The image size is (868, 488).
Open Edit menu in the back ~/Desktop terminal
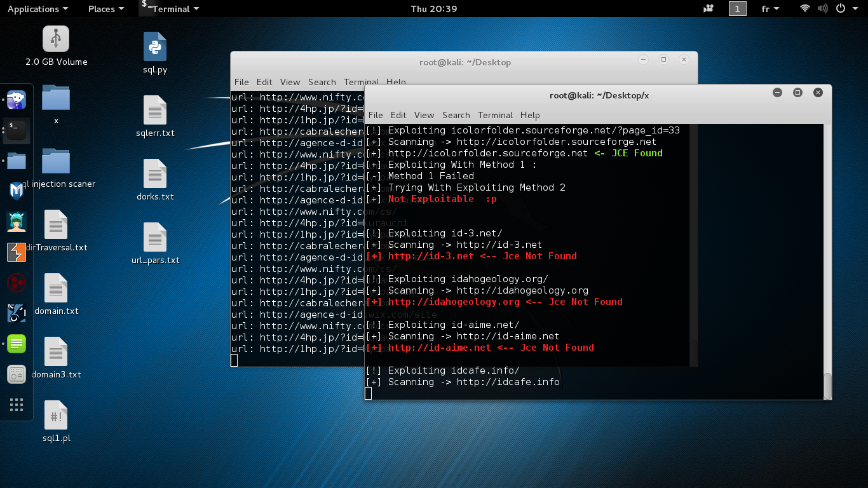click(264, 82)
